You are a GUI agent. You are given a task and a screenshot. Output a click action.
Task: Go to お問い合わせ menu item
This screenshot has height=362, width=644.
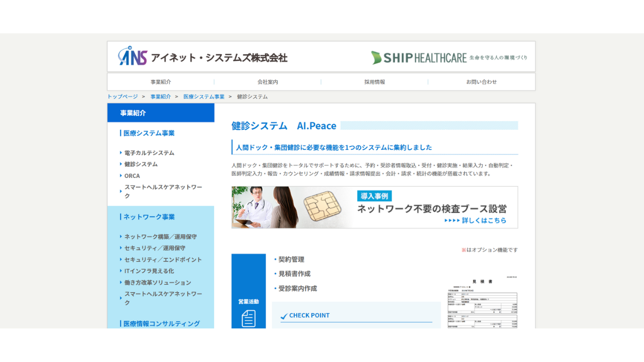[x=481, y=82]
